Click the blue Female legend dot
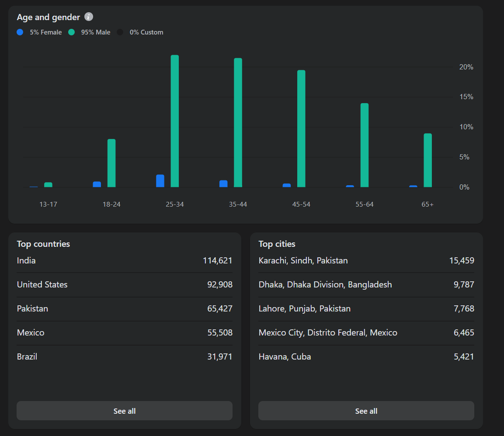504x436 pixels. pyautogui.click(x=20, y=32)
